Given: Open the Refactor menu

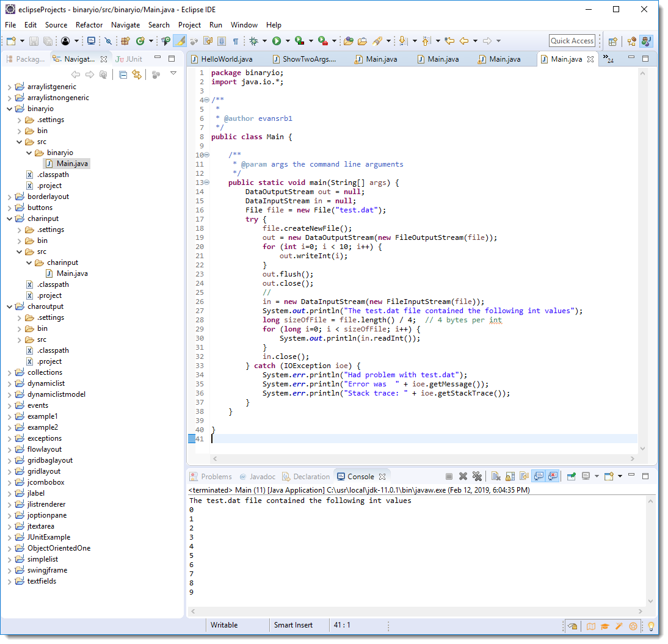Looking at the screenshot, I should click(89, 24).
